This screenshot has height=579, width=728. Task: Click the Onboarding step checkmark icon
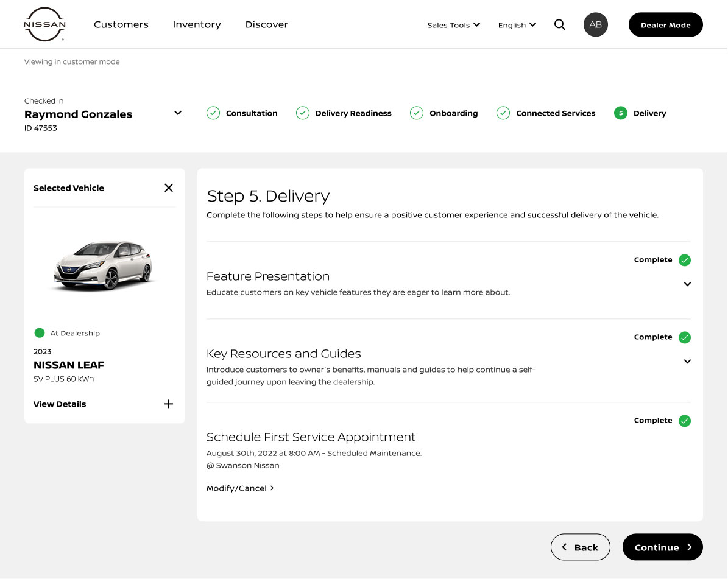(417, 113)
